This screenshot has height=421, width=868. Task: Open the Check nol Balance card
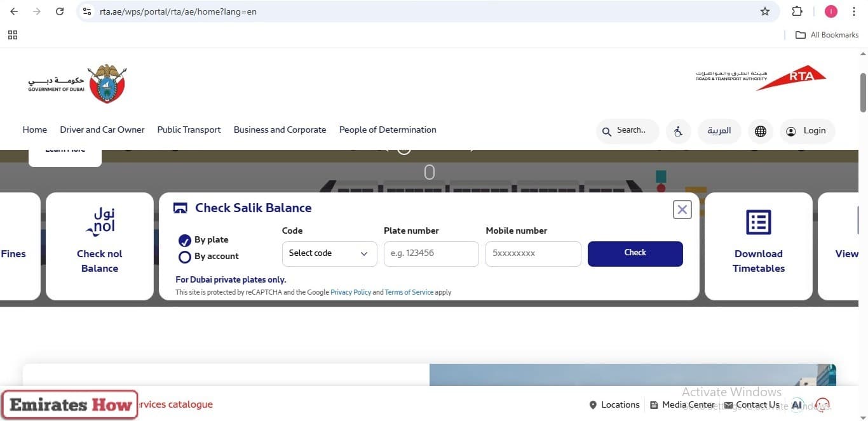coord(100,246)
